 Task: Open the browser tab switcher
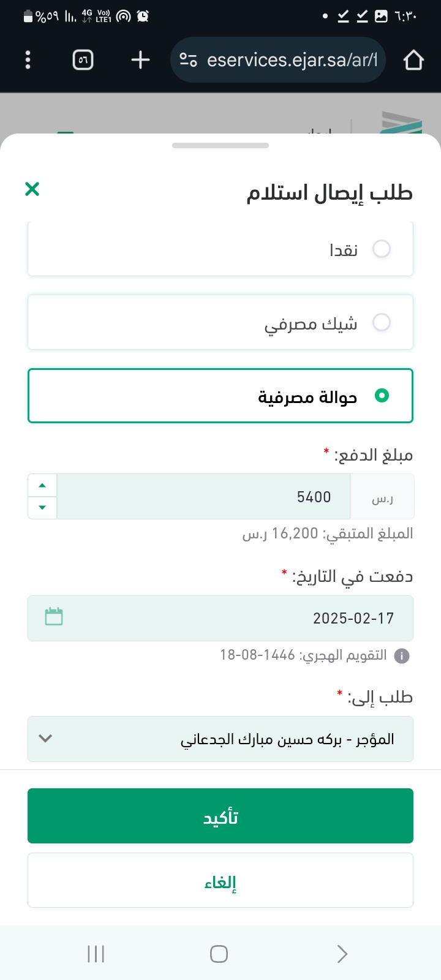click(x=83, y=60)
